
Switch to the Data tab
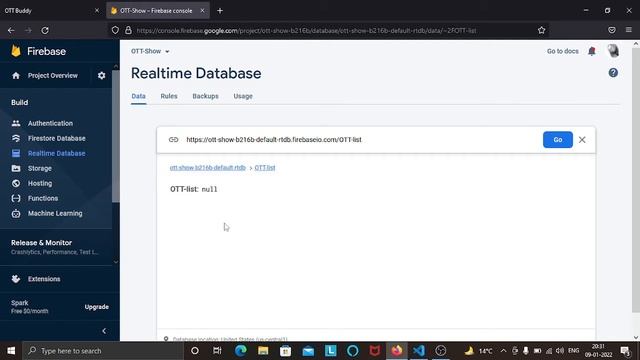[138, 96]
